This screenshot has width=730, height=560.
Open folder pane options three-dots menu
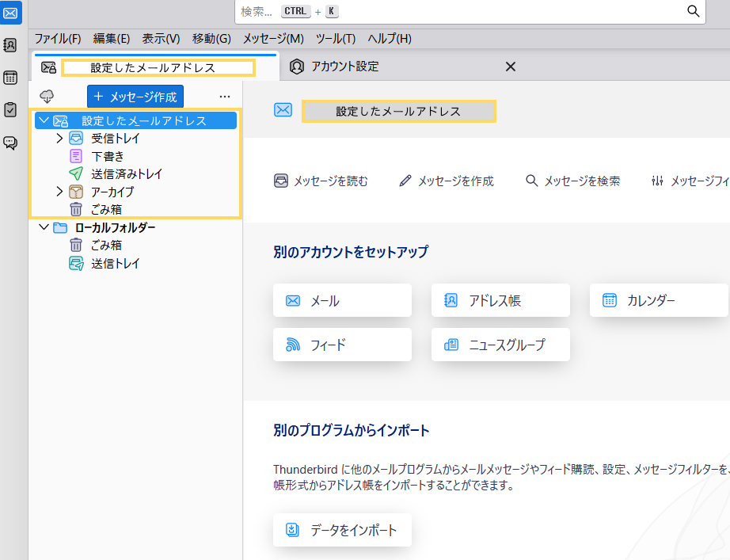224,97
